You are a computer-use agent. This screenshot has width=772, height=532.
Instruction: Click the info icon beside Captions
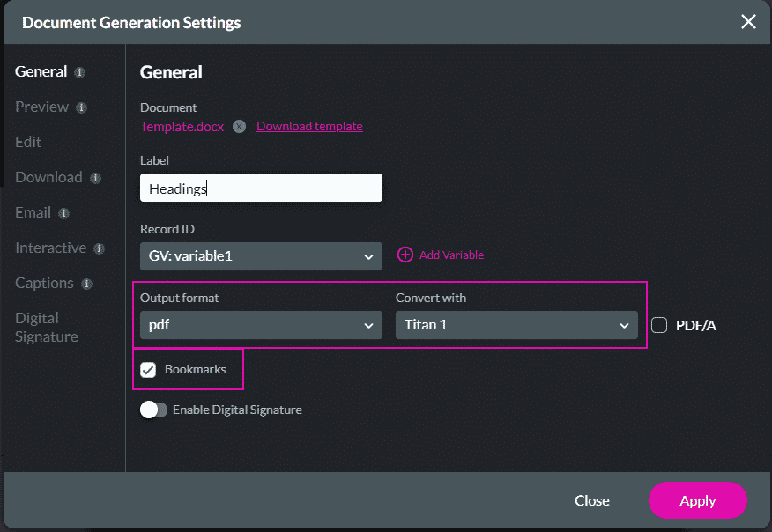86,284
